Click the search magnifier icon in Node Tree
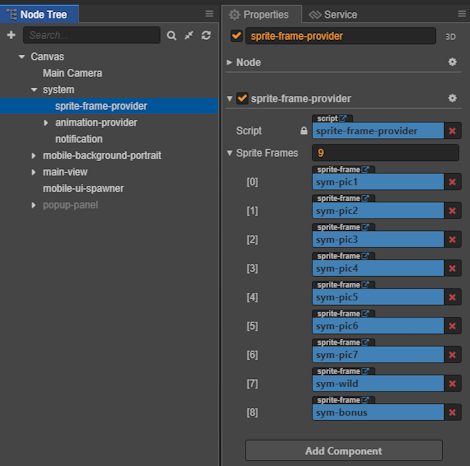The image size is (470, 466). click(x=171, y=35)
